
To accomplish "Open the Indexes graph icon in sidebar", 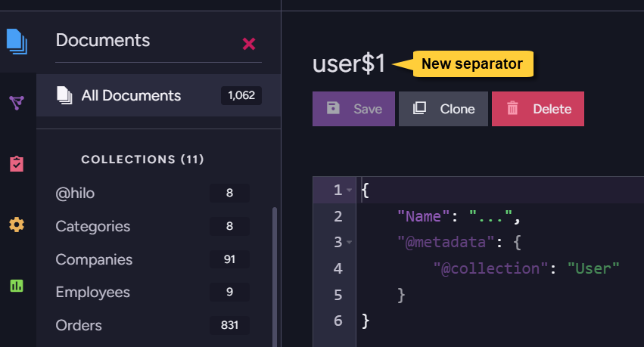I will click(17, 103).
